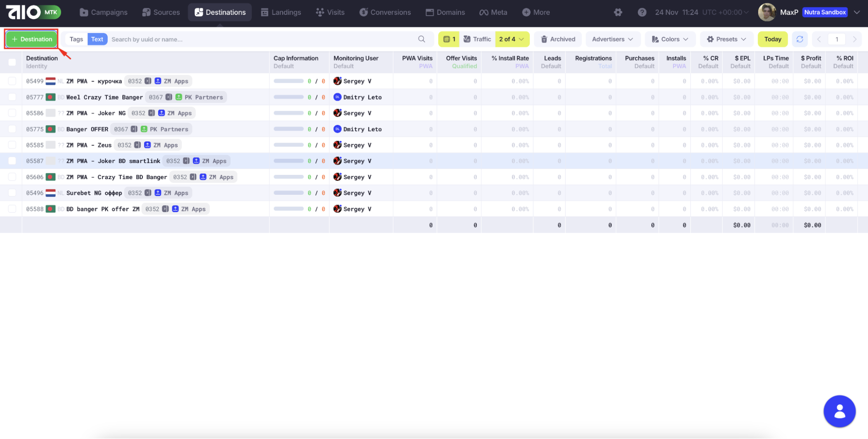
Task: Click the MaxP user avatar
Action: 767,12
